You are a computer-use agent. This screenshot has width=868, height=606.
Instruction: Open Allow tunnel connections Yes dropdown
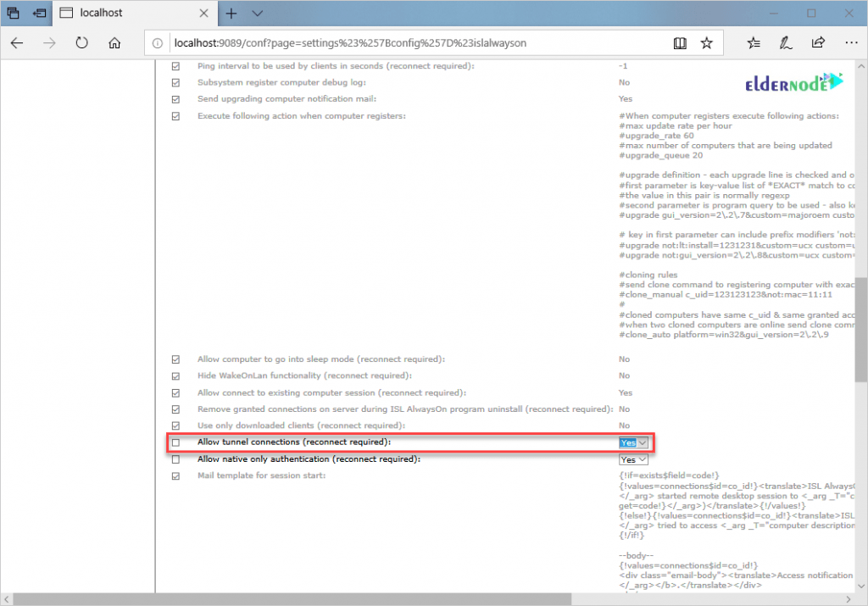(x=633, y=442)
